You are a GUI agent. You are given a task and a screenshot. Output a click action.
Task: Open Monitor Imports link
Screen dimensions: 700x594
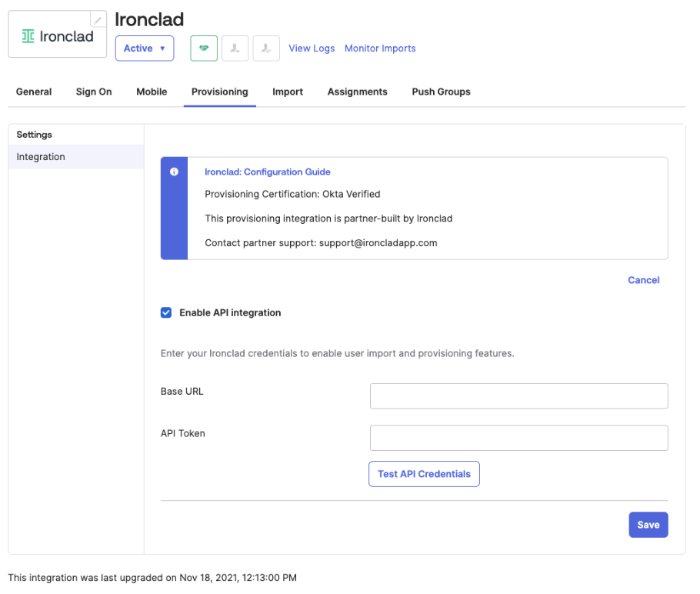380,48
